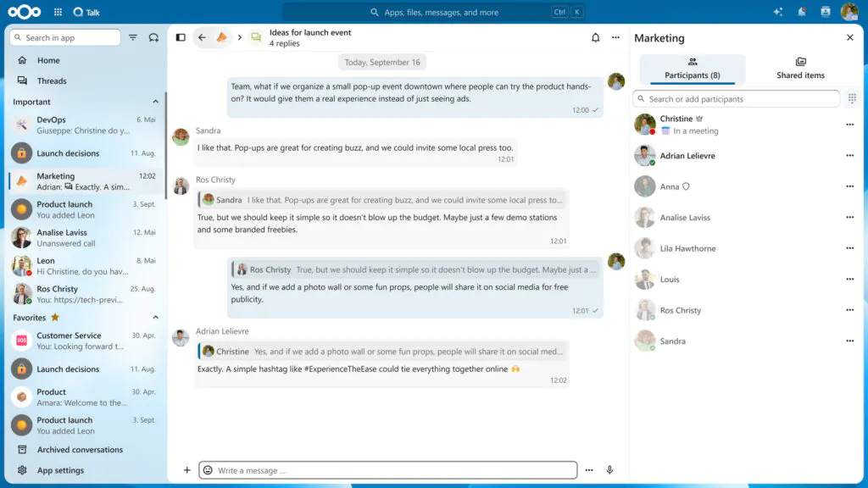The height and width of the screenshot is (488, 868).
Task: Open options menu for Louis
Action: click(x=849, y=280)
